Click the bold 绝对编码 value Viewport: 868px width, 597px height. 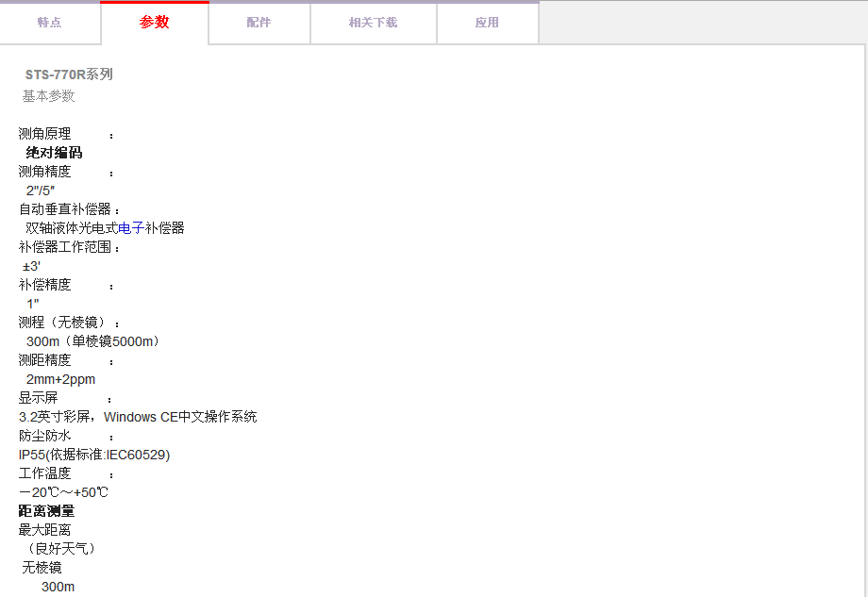point(54,153)
